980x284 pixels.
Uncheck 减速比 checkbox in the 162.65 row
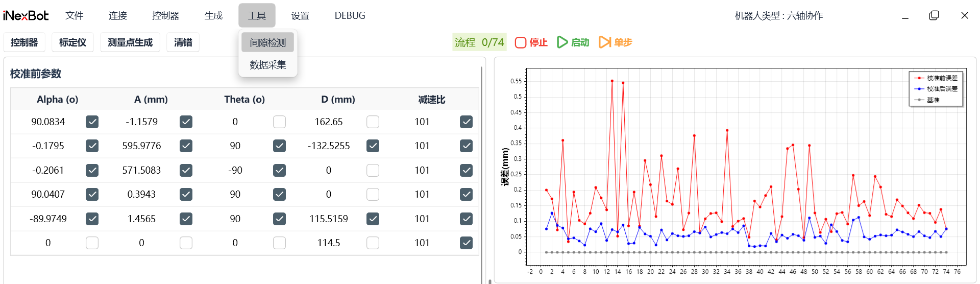pyautogui.click(x=466, y=122)
